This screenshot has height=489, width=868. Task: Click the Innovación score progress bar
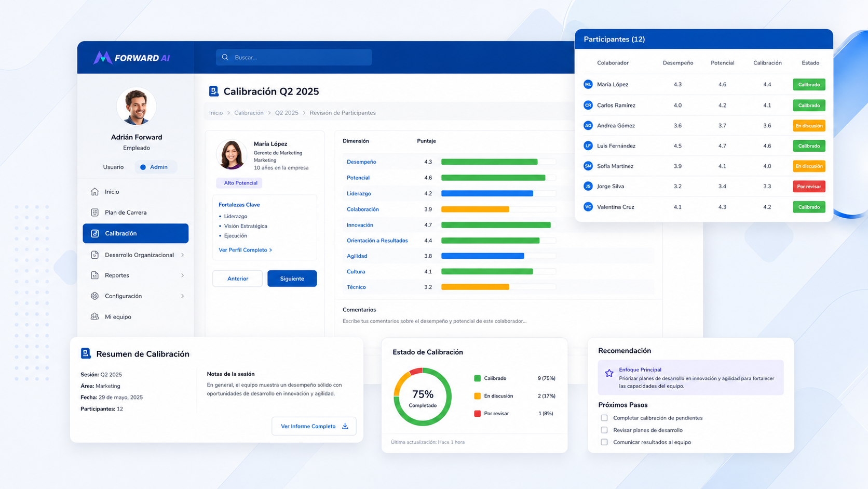(x=498, y=225)
